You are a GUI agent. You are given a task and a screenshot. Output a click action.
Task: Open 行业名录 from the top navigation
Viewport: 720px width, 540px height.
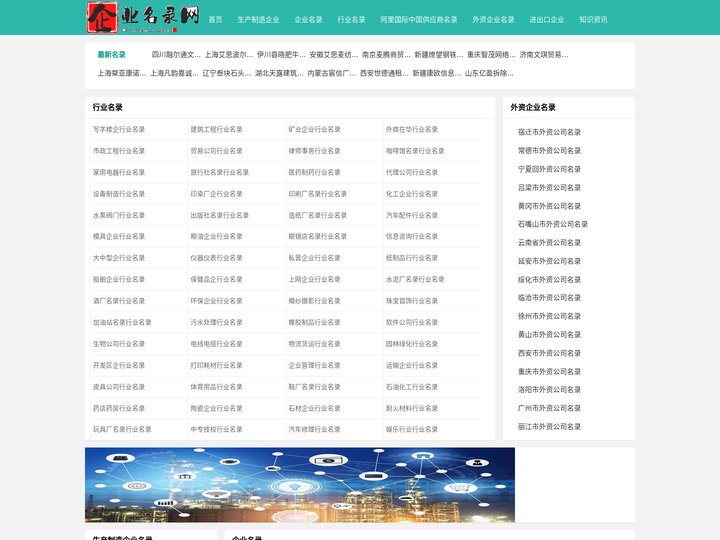pyautogui.click(x=351, y=20)
